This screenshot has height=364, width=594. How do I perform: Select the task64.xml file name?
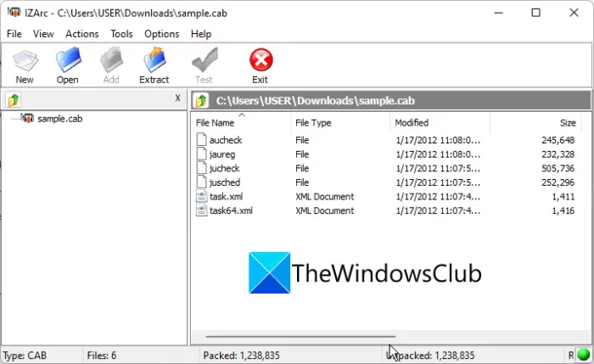(231, 210)
